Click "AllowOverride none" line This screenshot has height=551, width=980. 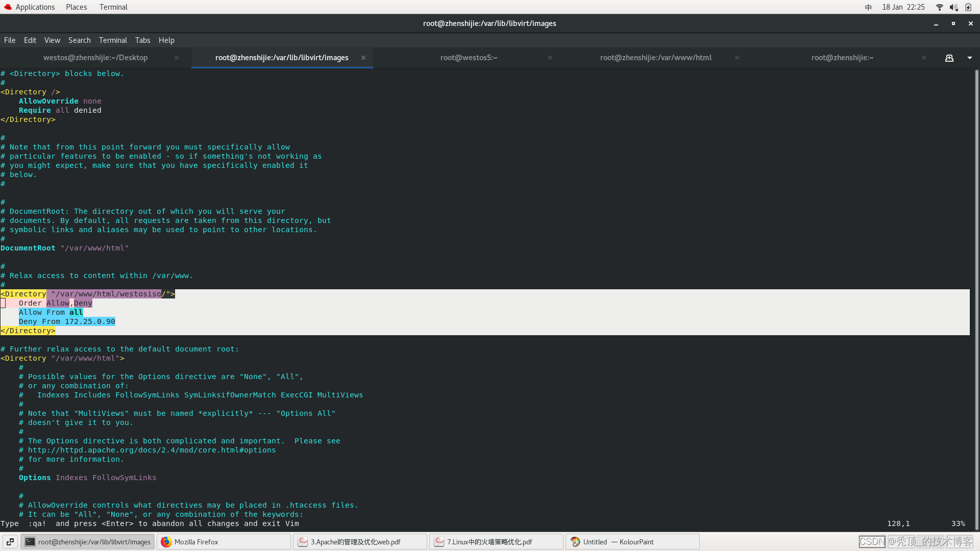point(60,101)
